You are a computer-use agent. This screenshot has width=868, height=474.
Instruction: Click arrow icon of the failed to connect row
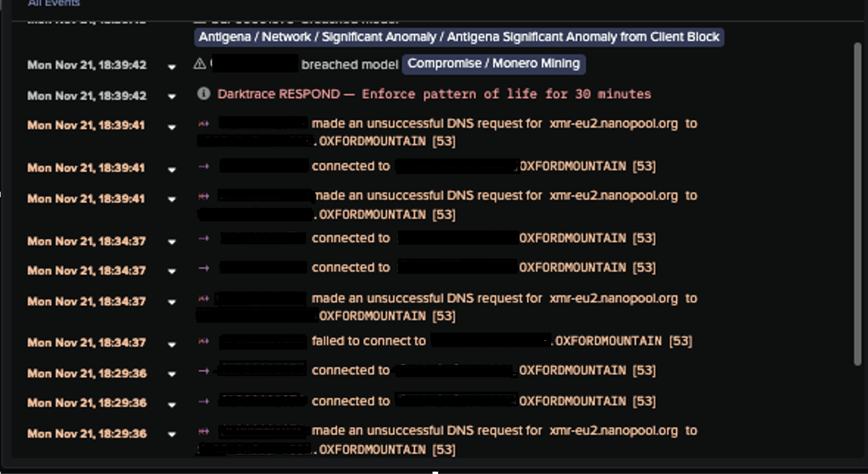coord(203,341)
